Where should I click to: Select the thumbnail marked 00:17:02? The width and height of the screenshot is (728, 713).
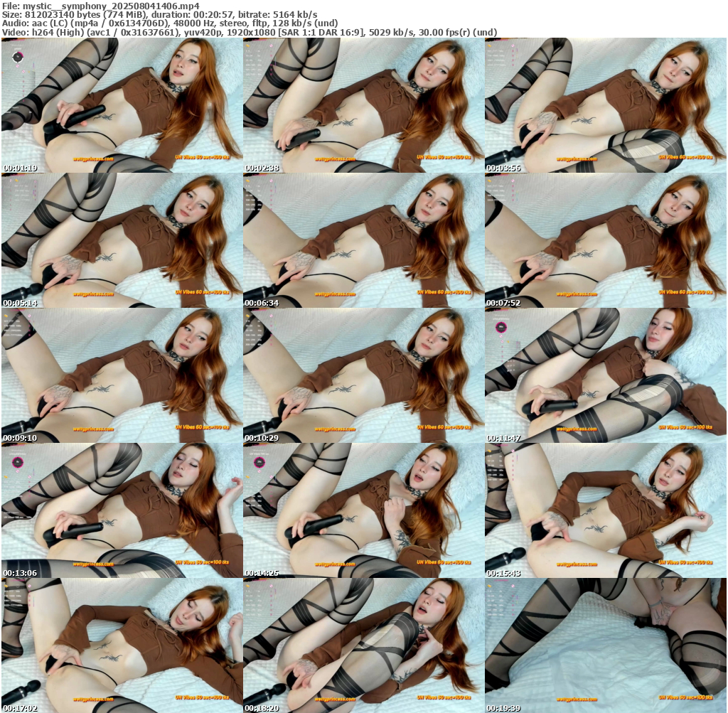pyautogui.click(x=122, y=645)
